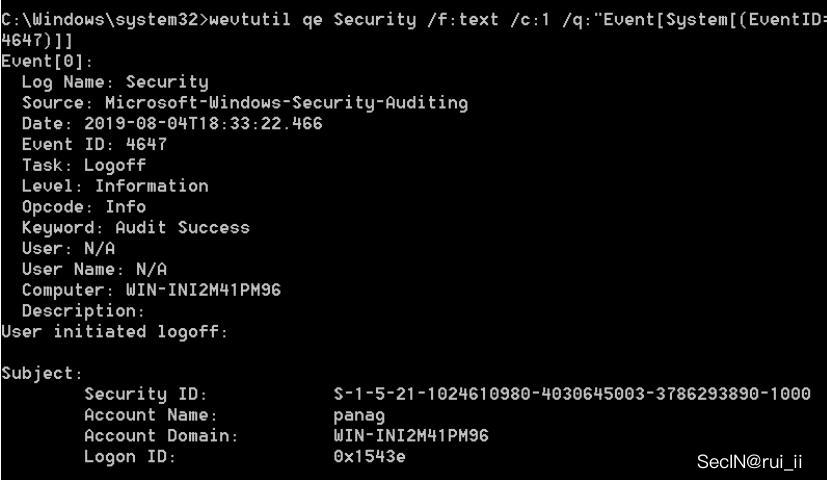Image resolution: width=827 pixels, height=480 pixels.
Task: Click the date 2019-08-04T18:33:22.466
Action: click(x=203, y=123)
